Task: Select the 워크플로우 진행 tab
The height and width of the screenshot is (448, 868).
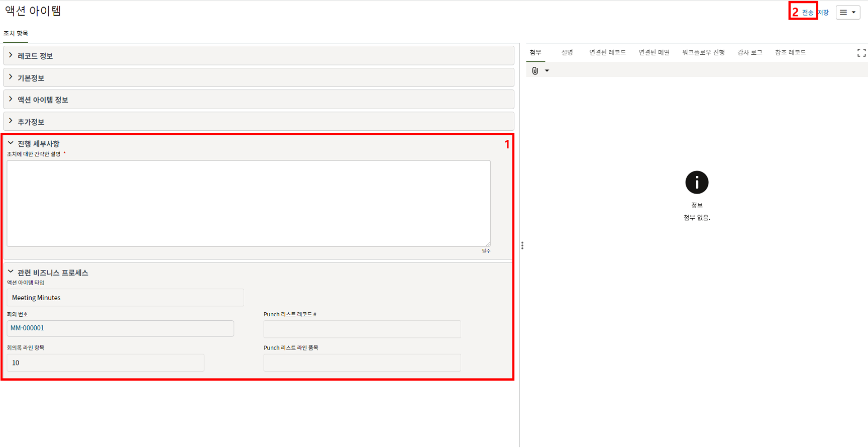Action: [703, 52]
